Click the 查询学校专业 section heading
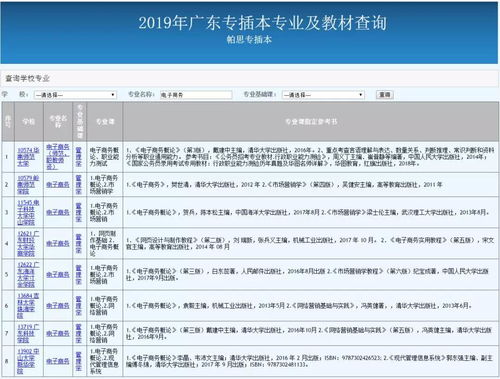 [27, 79]
